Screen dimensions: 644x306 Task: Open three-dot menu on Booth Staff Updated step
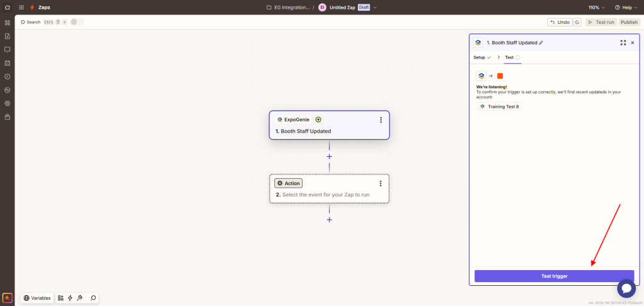pos(380,120)
